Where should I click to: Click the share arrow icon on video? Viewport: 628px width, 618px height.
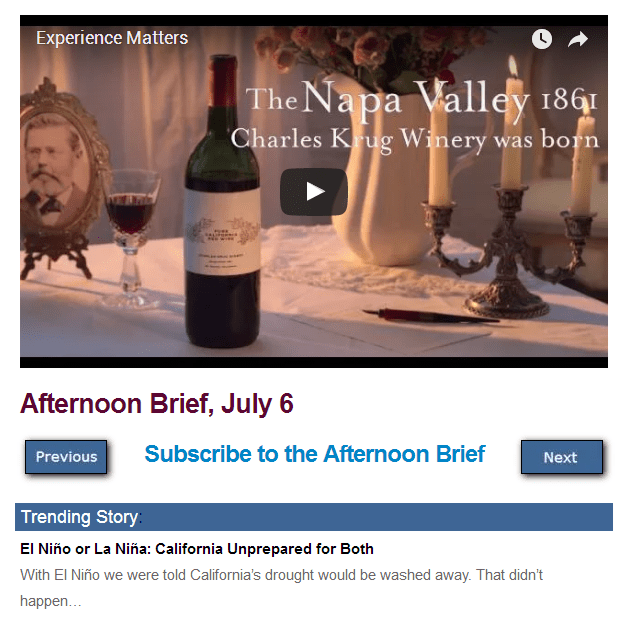pyautogui.click(x=578, y=39)
